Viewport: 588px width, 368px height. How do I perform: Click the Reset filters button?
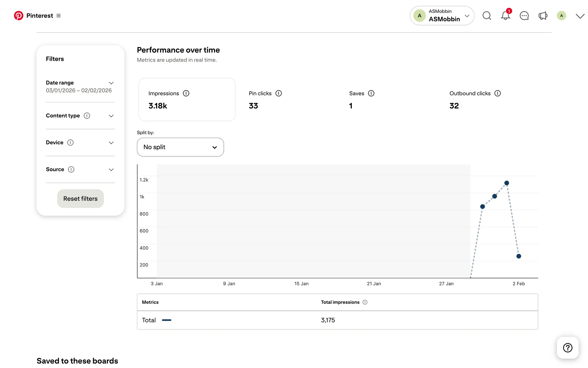point(80,199)
